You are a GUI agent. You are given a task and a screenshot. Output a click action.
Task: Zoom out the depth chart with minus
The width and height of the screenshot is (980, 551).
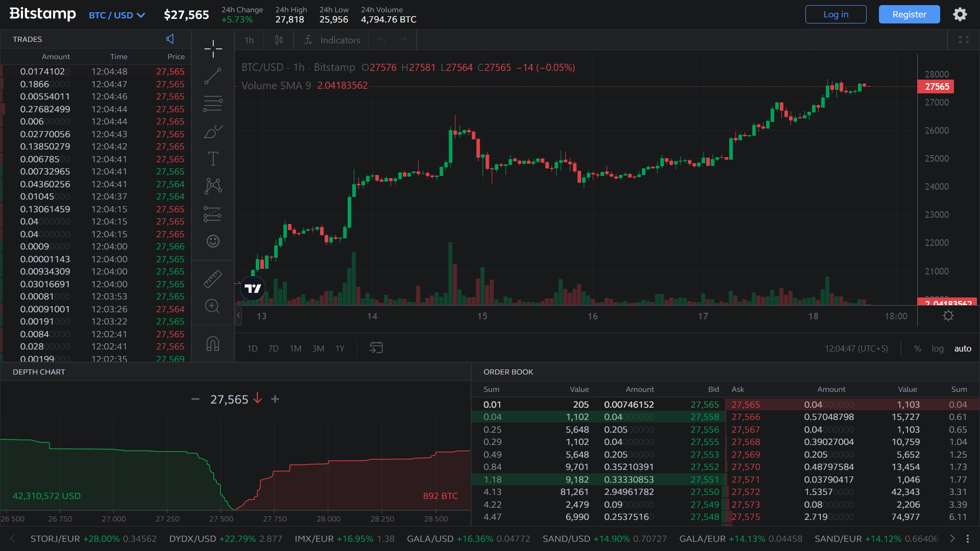(195, 399)
